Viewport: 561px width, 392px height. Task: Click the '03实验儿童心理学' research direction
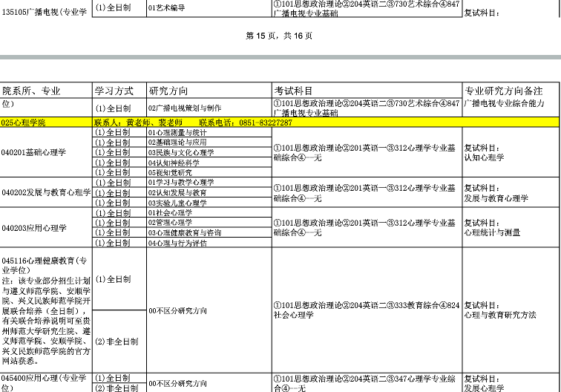click(x=177, y=203)
